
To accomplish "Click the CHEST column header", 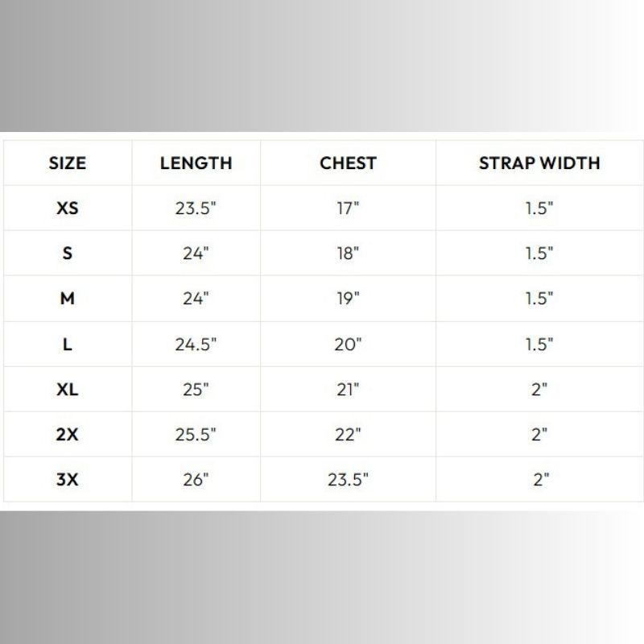I will [348, 163].
